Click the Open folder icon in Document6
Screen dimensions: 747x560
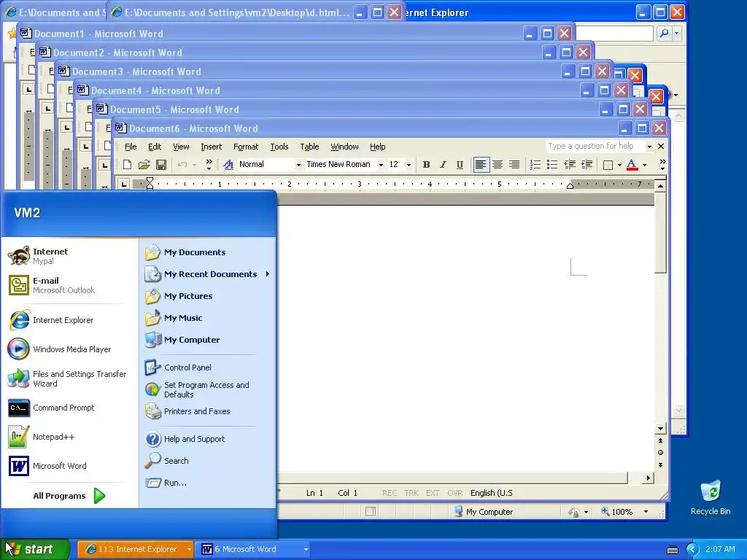144,165
